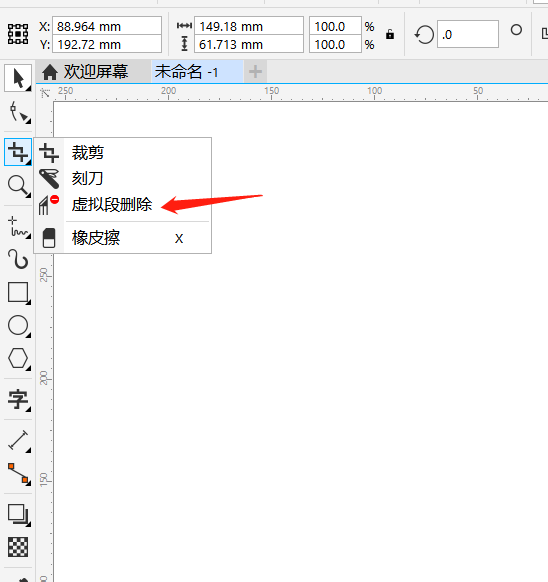Click the rotation angle input field
548x582 pixels.
[468, 35]
